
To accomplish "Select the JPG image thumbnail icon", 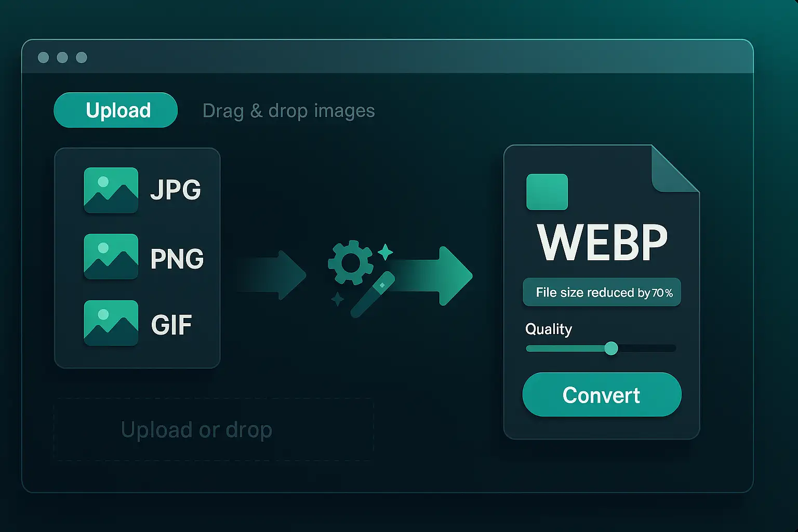I will (110, 191).
